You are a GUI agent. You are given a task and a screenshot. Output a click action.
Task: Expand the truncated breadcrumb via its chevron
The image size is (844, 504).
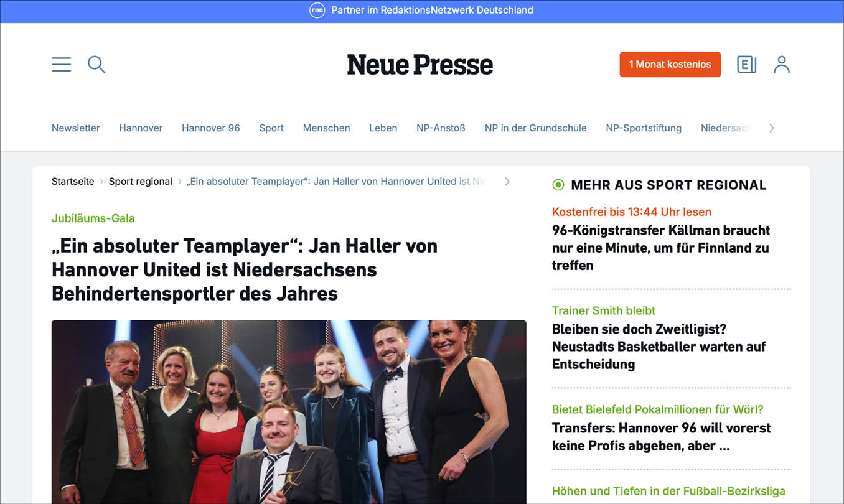[507, 181]
